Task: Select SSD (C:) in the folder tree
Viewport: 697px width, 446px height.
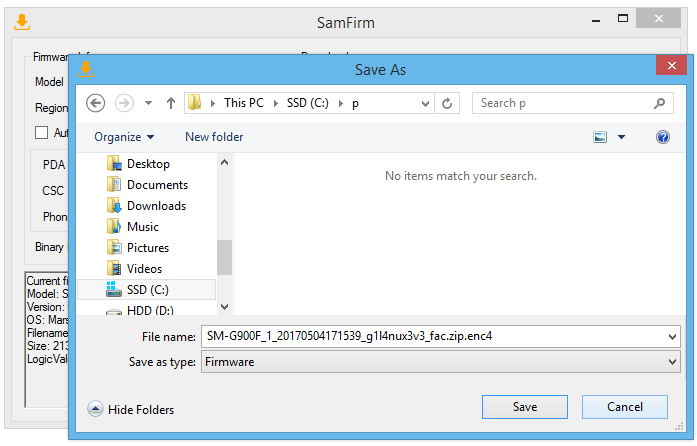Action: pyautogui.click(x=147, y=289)
